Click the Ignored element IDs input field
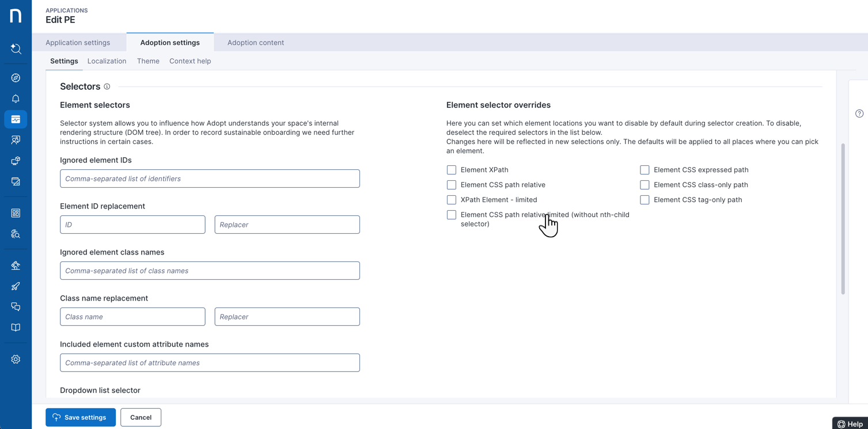Screen dimensions: 868x429 pyautogui.click(x=210, y=179)
